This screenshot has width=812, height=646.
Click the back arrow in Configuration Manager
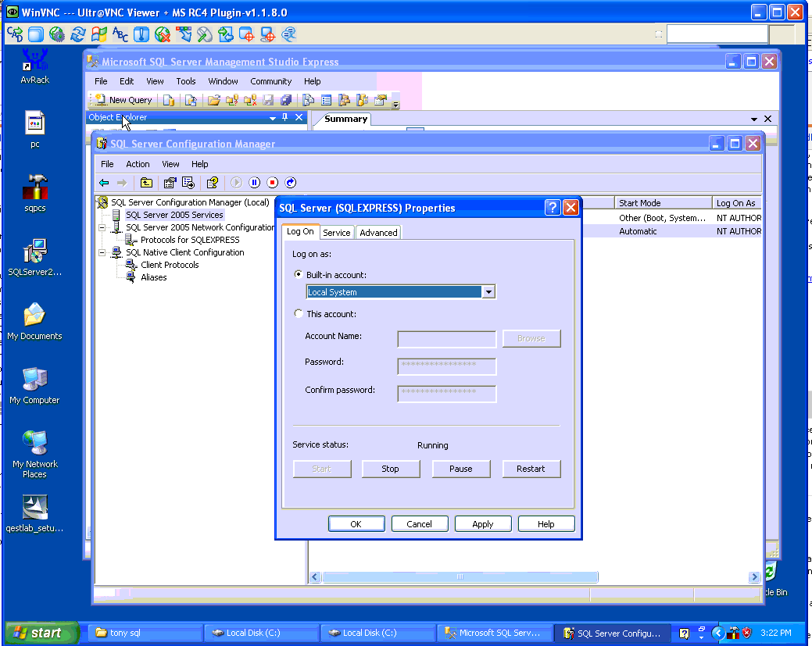tap(104, 183)
